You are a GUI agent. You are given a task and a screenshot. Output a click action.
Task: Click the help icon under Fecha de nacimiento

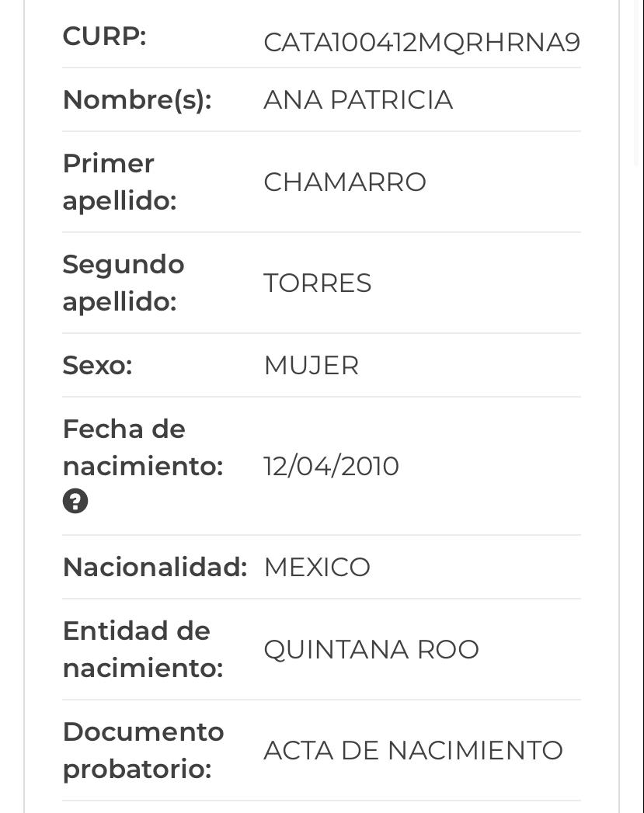click(x=75, y=501)
